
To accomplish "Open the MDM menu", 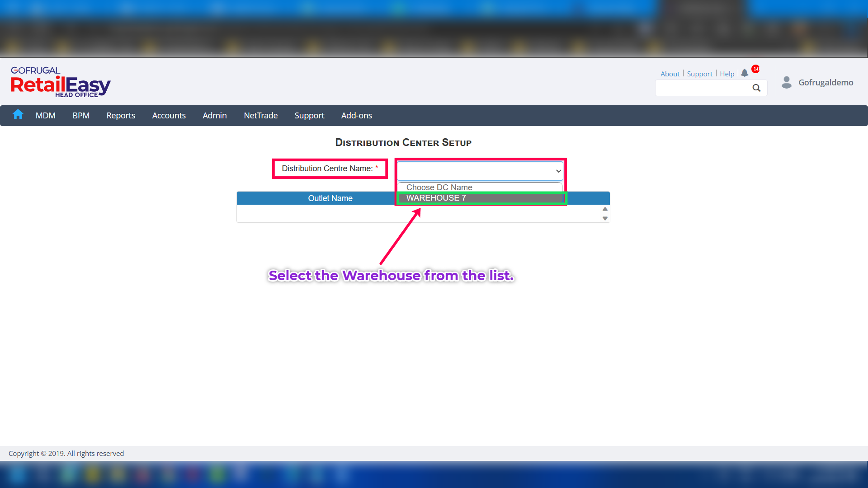I will click(46, 116).
